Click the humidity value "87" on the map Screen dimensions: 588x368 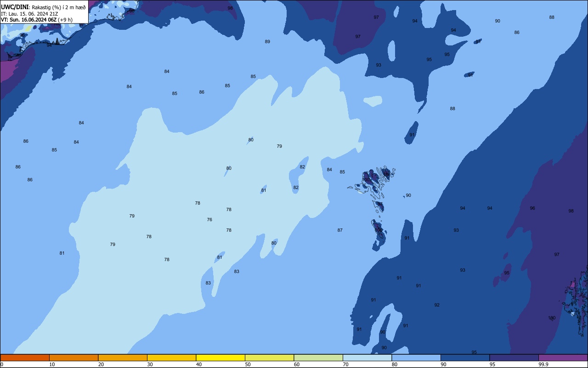(340, 230)
